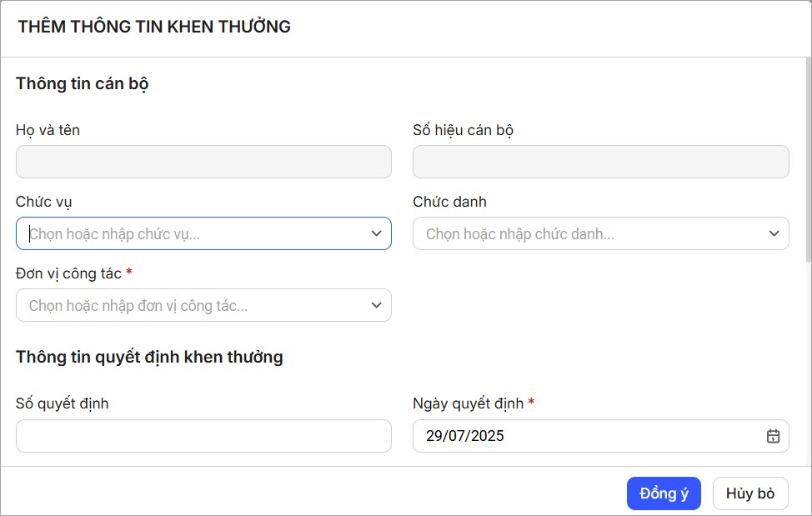Click the THÊM THÔNG TIN KHEN THƯỞNG dialog title
The image size is (812, 516).
(154, 27)
